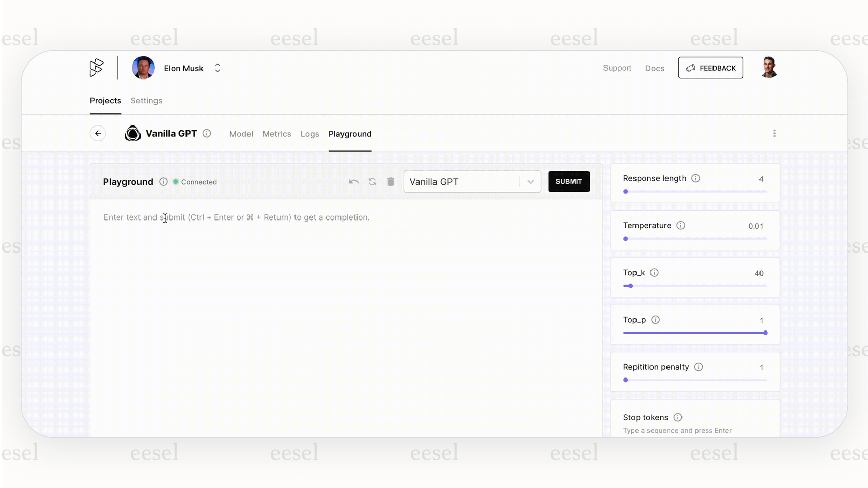Open the user profile avatar menu

(x=769, y=68)
